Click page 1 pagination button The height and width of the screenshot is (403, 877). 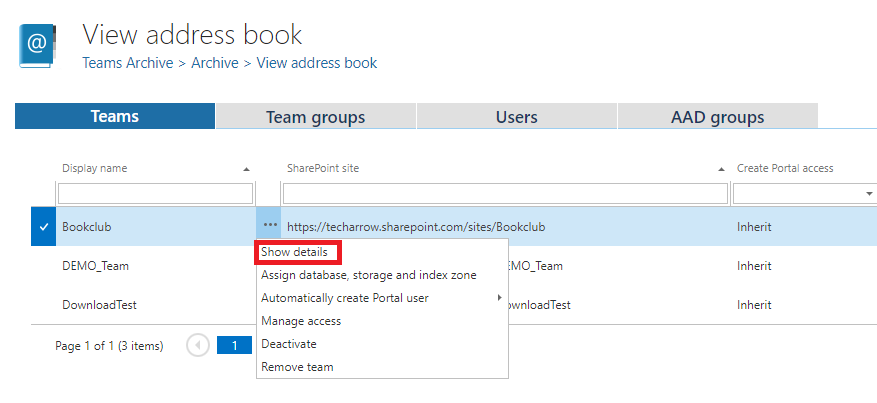pyautogui.click(x=234, y=345)
